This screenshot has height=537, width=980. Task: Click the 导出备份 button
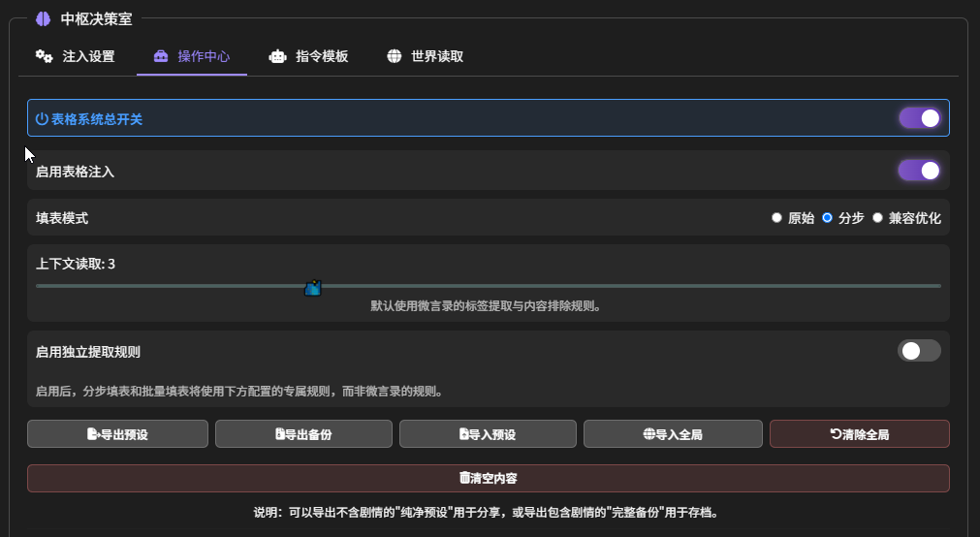pyautogui.click(x=303, y=434)
